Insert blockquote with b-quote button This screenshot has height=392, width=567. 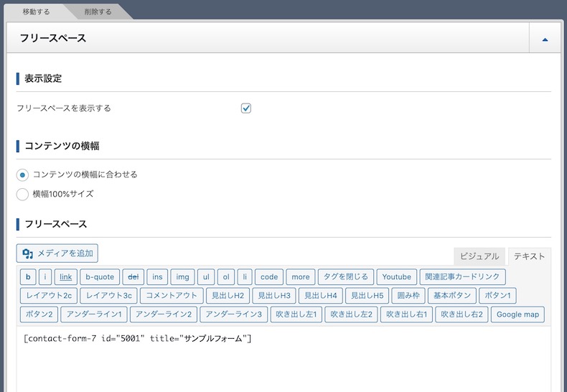click(100, 277)
